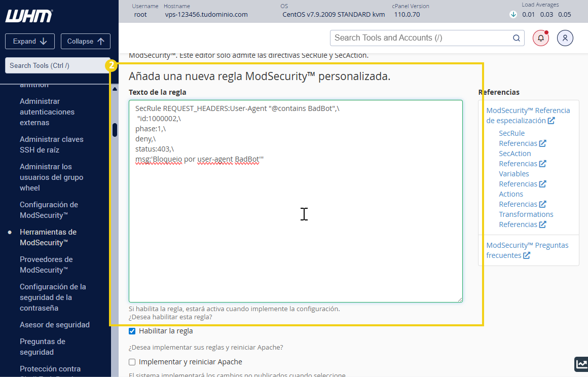The image size is (588, 377).
Task: Click the textarea resize handle corner
Action: point(460,299)
